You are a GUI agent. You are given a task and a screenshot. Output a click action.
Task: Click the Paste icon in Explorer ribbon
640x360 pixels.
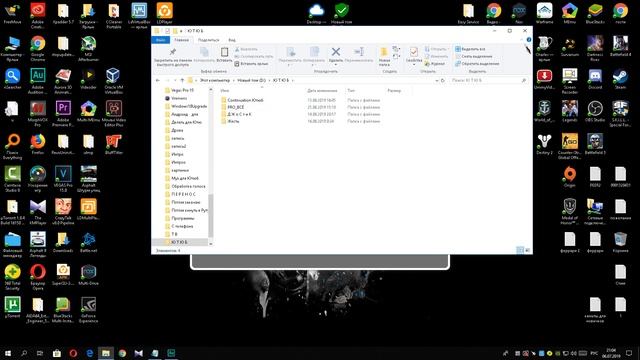224,52
